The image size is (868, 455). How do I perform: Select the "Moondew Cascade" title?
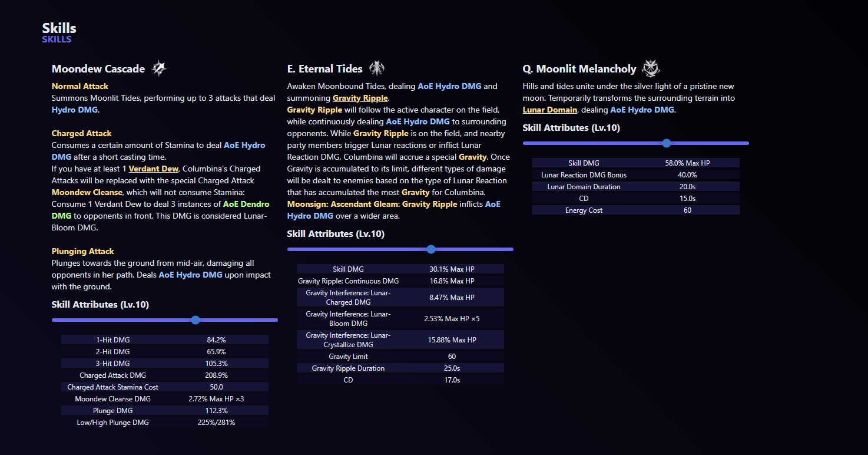pyautogui.click(x=98, y=69)
